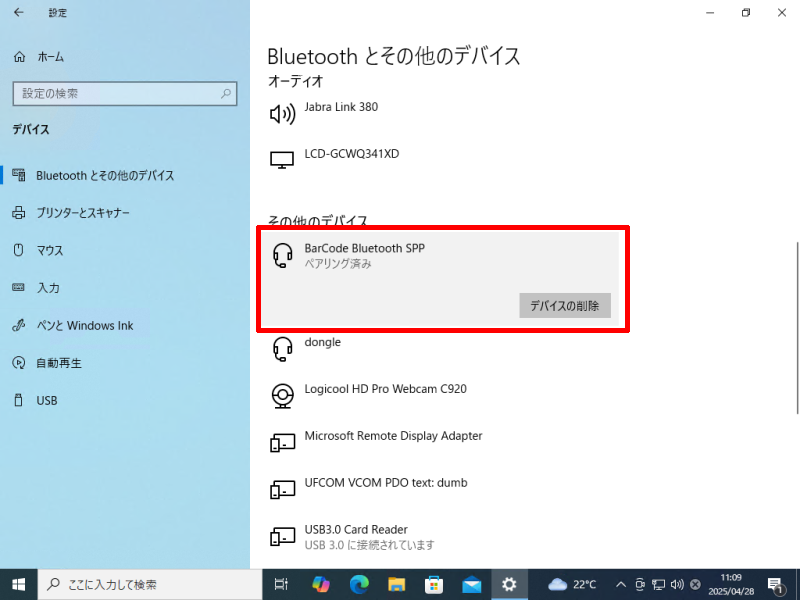800x600 pixels.
Task: Open weather widget showing 22°C
Action: (x=572, y=585)
